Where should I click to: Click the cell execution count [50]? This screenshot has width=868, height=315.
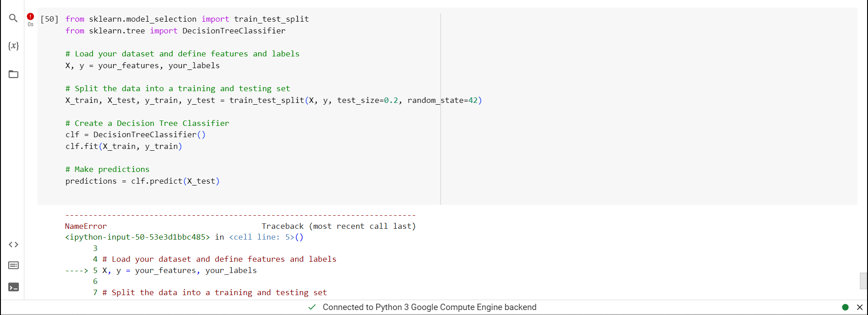coord(49,19)
